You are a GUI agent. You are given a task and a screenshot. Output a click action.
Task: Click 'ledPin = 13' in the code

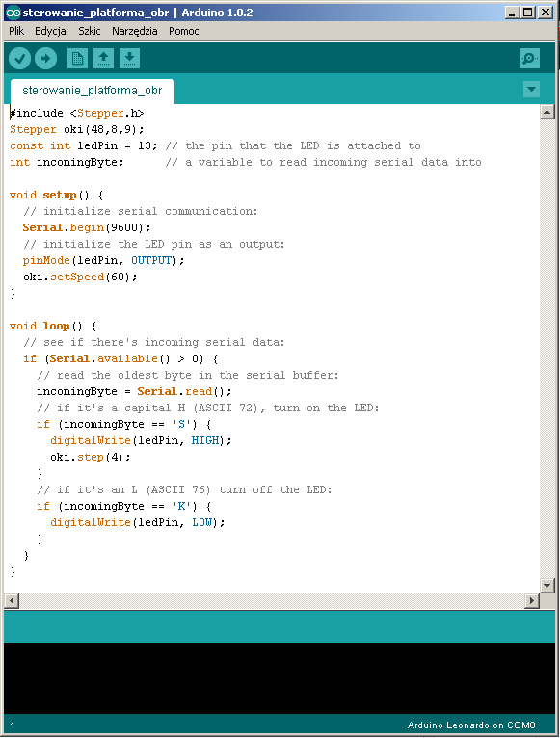click(114, 145)
